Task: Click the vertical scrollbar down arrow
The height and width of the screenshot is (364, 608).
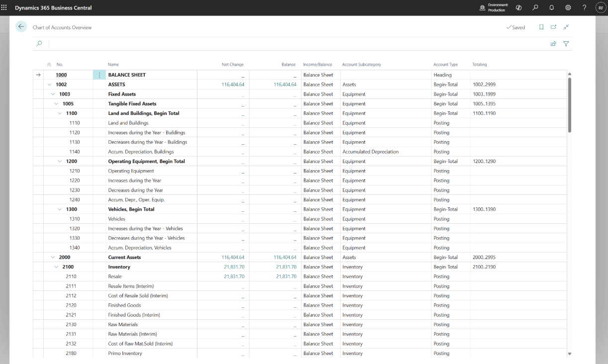Action: (570, 354)
